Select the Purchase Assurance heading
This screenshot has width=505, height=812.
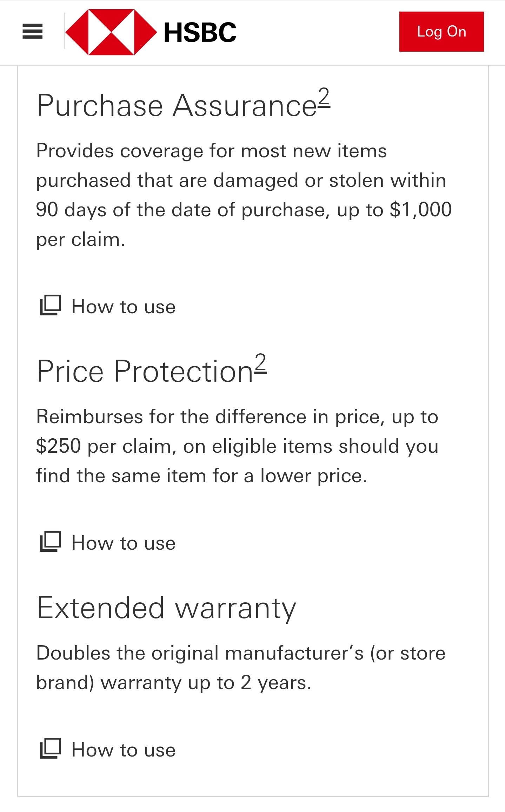tap(177, 105)
